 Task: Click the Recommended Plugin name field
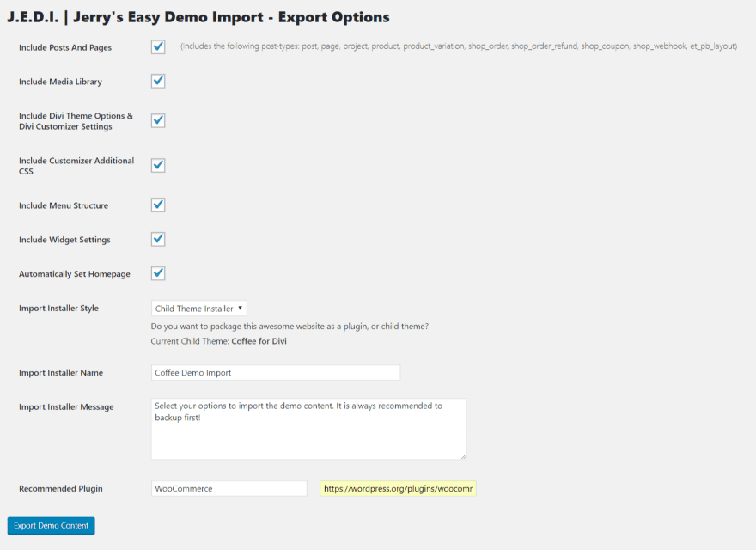(x=229, y=488)
